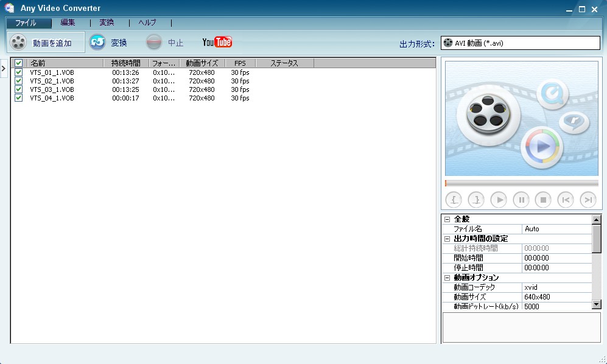
Task: Sort the list by the 名前 column header
Action: tap(65, 63)
